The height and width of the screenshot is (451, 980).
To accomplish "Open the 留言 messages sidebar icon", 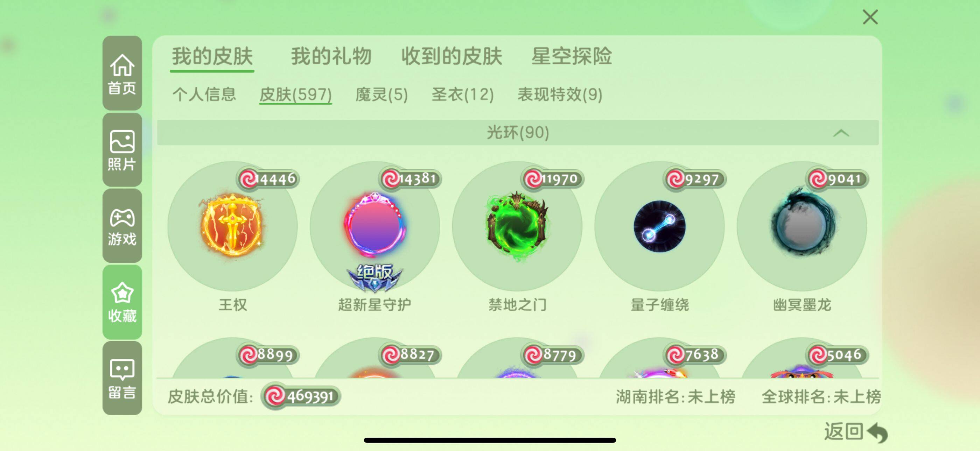I will pos(122,378).
